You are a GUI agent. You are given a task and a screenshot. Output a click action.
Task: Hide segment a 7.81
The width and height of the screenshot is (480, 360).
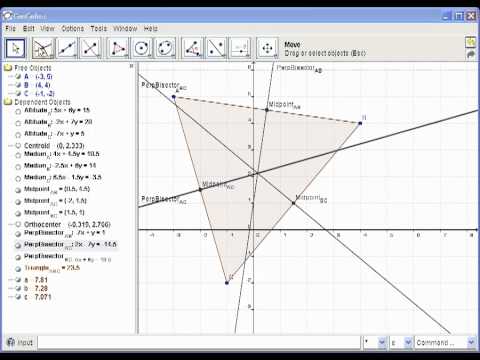coord(18,280)
